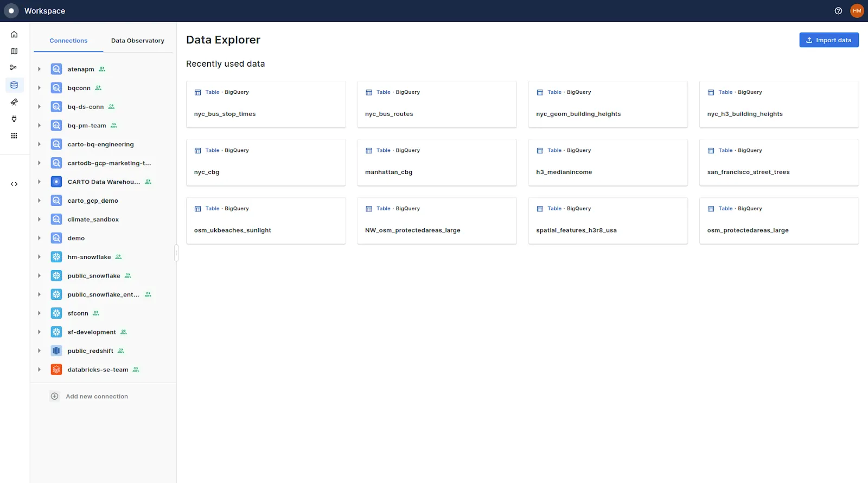Viewport: 868px width, 483px height.
Task: Open the Workflows icon in sidebar
Action: 14,68
